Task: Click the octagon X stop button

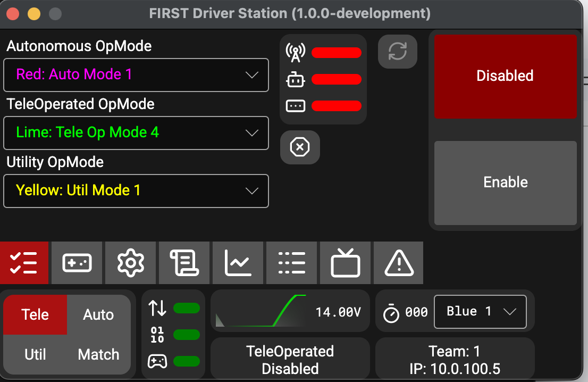Action: click(300, 147)
